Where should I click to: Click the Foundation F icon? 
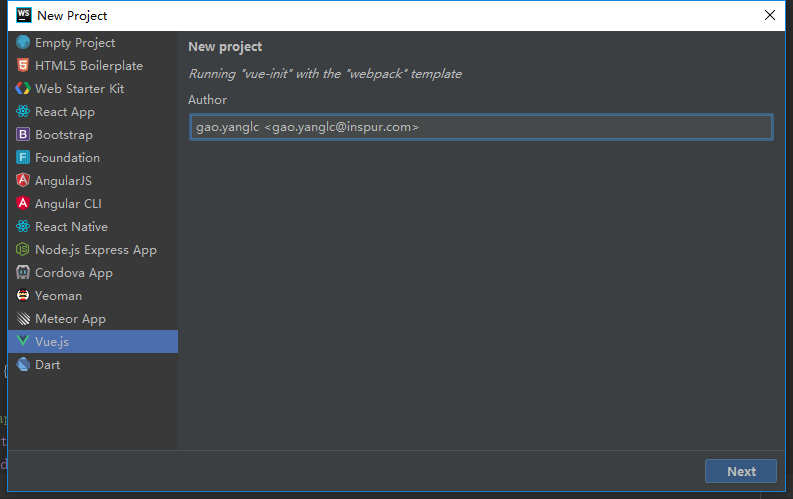(x=23, y=157)
